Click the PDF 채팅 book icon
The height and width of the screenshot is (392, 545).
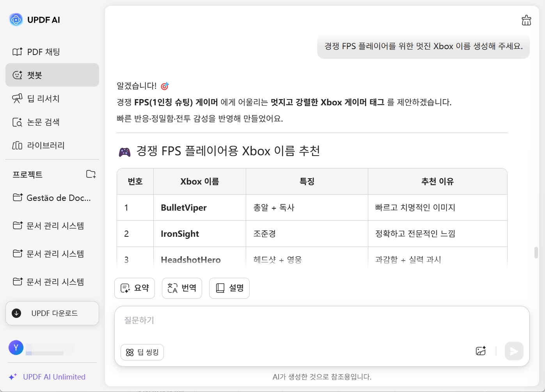coord(17,52)
